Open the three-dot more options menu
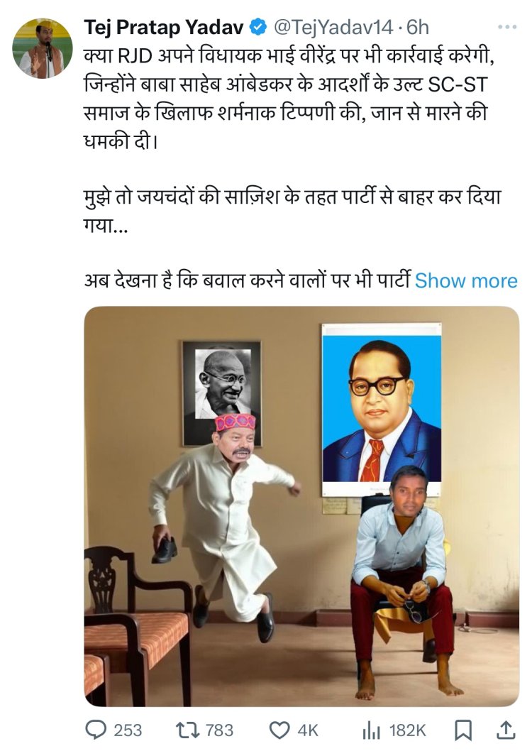Viewport: 532px width, 756px height. point(507,27)
